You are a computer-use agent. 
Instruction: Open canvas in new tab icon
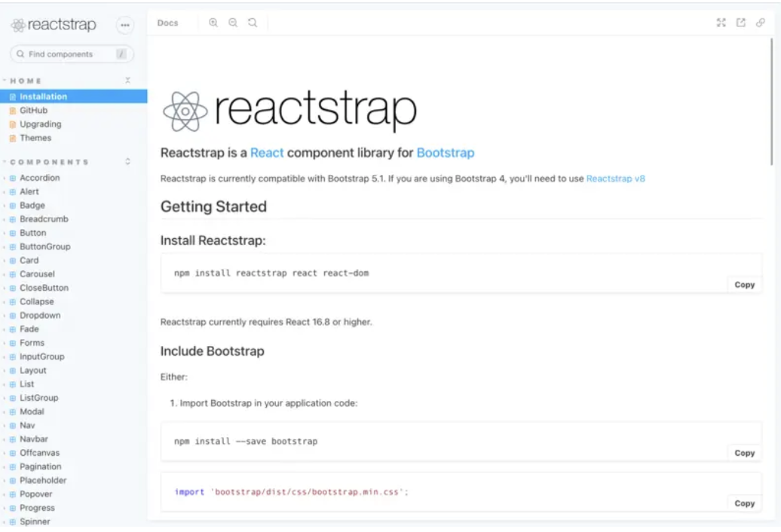point(740,23)
